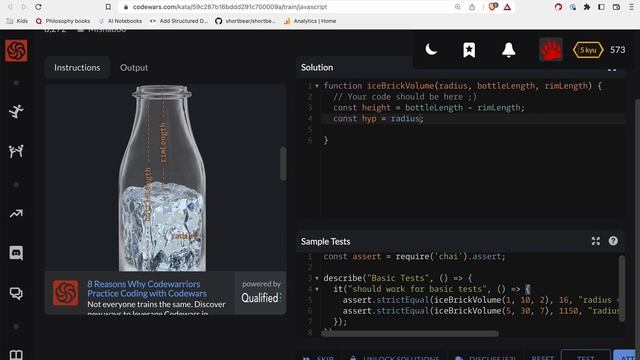This screenshot has height=360, width=640.
Task: Toggle dark mode with the moon icon
Action: pyautogui.click(x=431, y=50)
